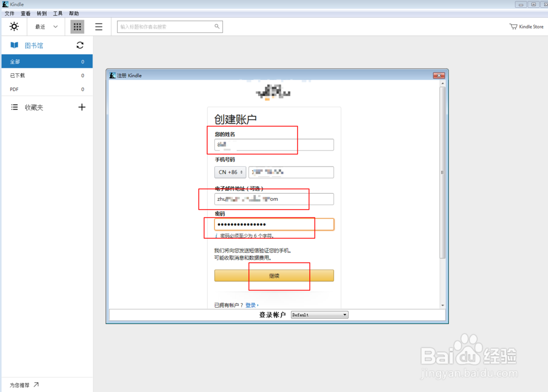Open CN +86 country code dropdown
This screenshot has height=392, width=548.
click(230, 172)
